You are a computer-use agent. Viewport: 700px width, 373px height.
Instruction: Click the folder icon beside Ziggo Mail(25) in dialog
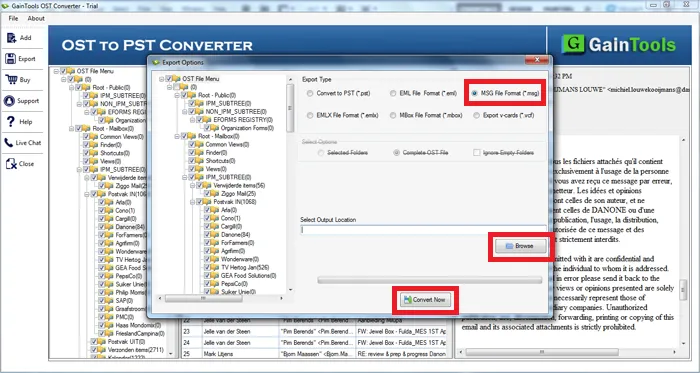click(215, 194)
